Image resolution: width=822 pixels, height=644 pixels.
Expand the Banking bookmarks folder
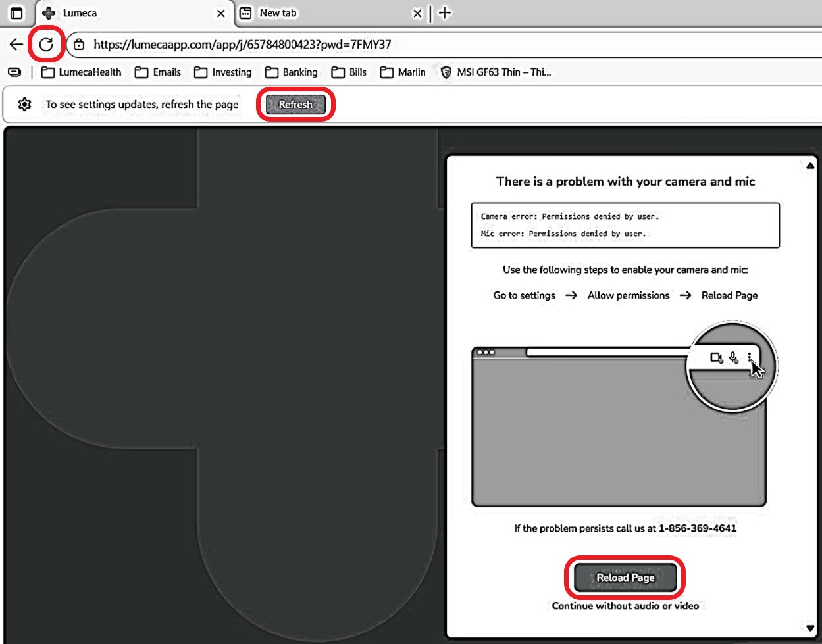[x=292, y=72]
